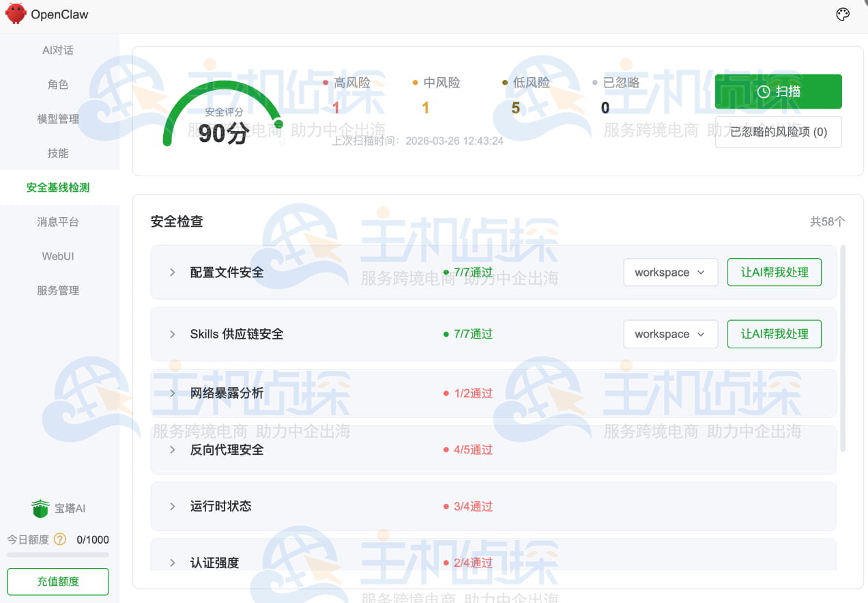868x603 pixels.
Task: Select 消息平台 in the sidebar
Action: click(57, 221)
